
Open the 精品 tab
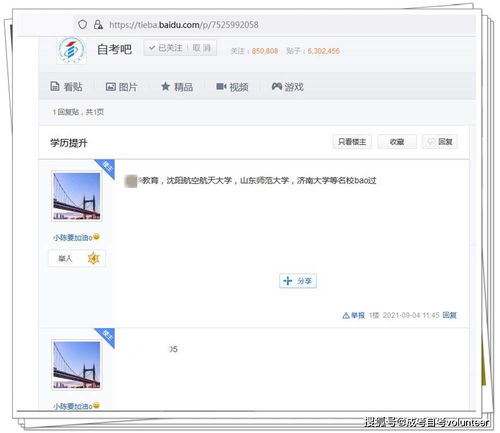[177, 87]
